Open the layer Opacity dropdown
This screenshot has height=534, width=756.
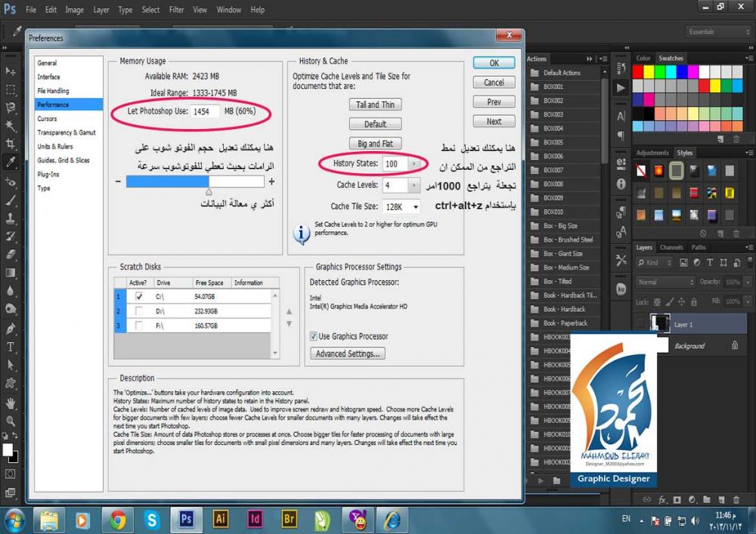748,282
